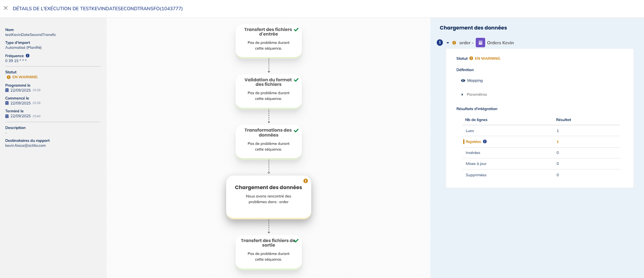Click the purple Orders Kevin database icon
Viewport: 644px width, 278px height.
pyautogui.click(x=480, y=43)
